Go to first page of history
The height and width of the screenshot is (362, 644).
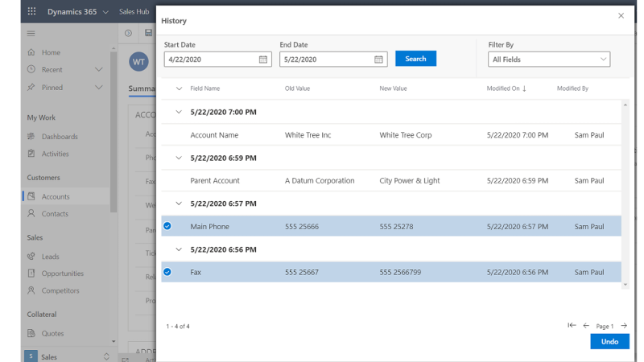tap(572, 326)
